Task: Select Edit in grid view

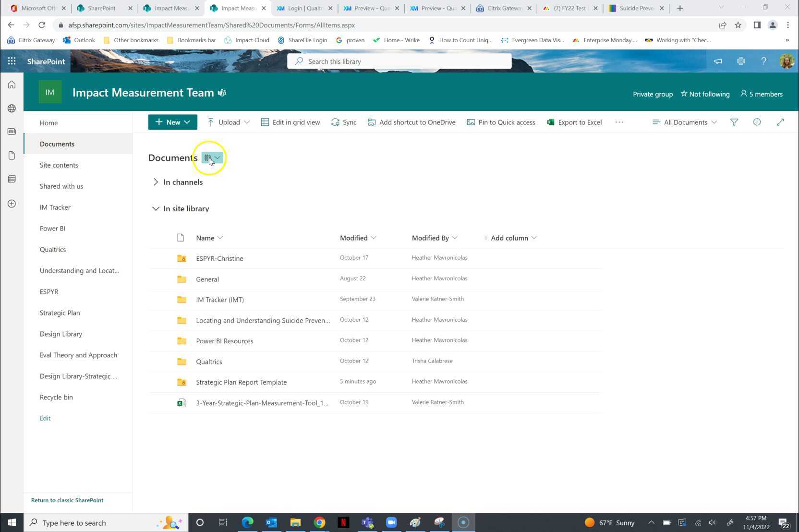Action: [290, 122]
